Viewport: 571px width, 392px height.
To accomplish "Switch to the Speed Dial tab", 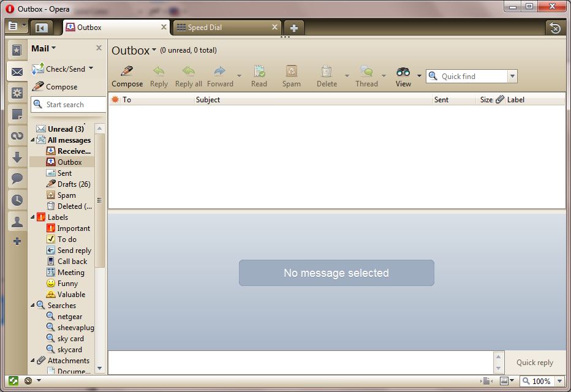I will click(x=227, y=28).
